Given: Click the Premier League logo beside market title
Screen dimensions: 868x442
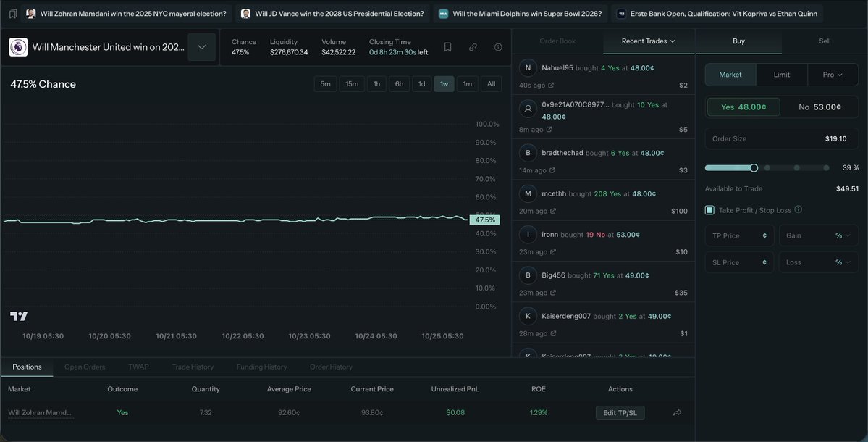Looking at the screenshot, I should click(18, 47).
